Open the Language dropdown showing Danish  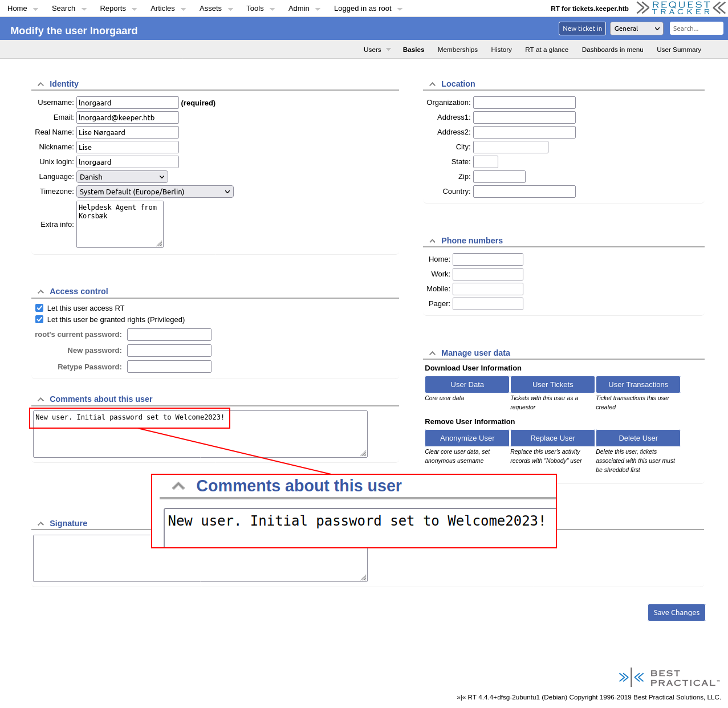[122, 177]
